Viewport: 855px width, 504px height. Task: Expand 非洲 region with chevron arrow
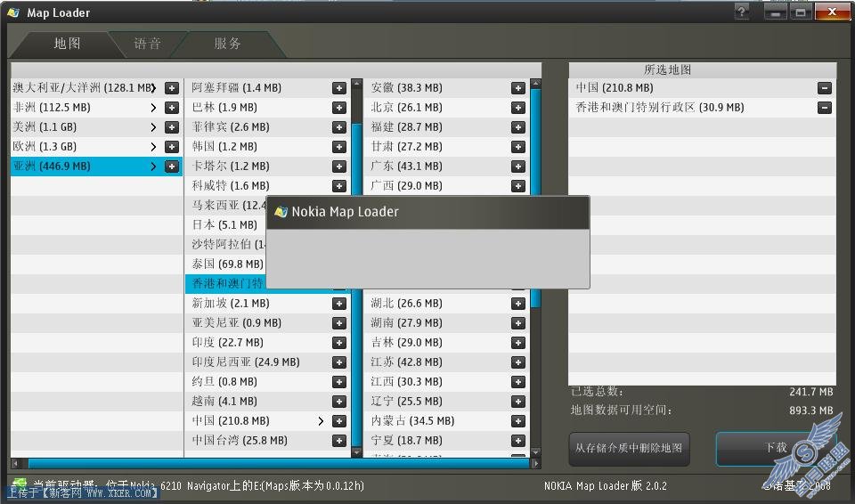coord(153,108)
